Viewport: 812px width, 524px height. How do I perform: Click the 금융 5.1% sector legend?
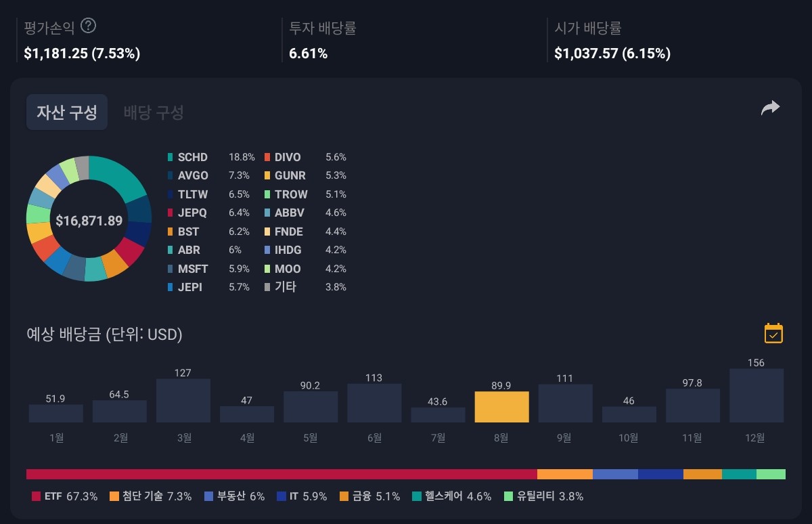(369, 496)
